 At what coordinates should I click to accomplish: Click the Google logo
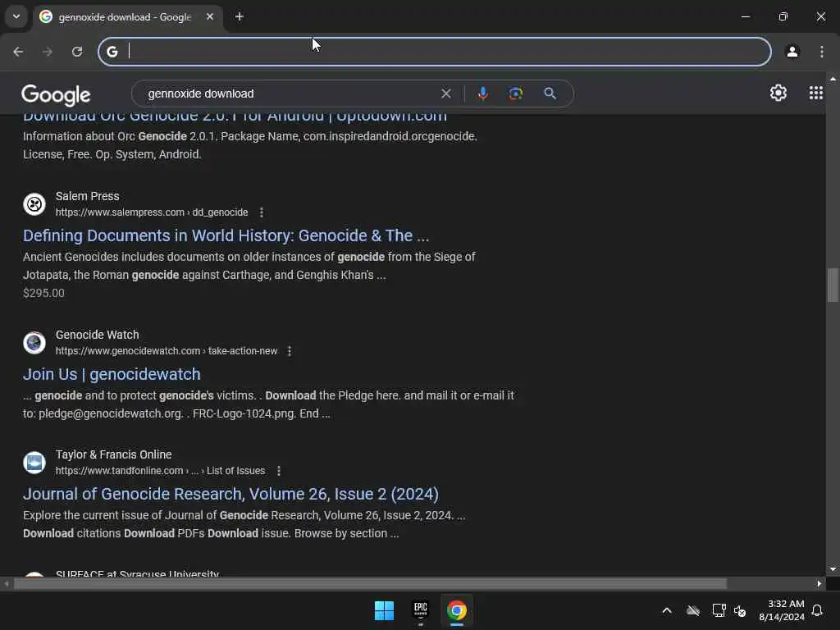click(56, 95)
